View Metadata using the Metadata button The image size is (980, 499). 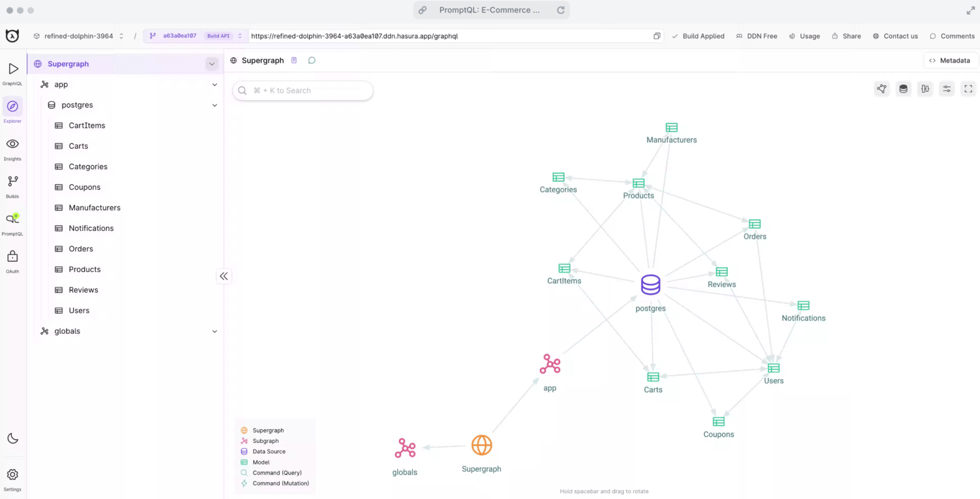(949, 60)
